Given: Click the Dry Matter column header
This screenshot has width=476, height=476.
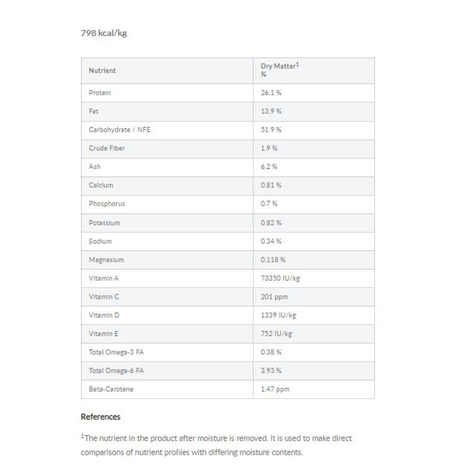Looking at the screenshot, I should click(x=279, y=67).
